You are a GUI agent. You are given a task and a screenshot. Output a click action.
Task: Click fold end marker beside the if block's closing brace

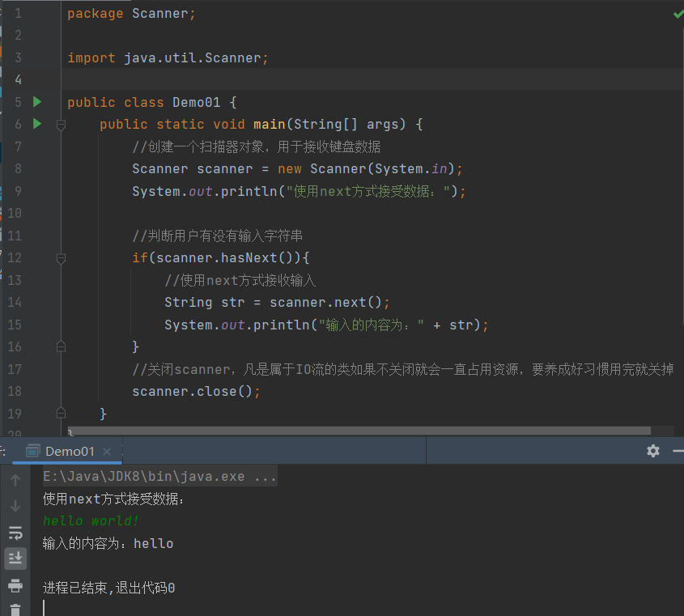(x=61, y=346)
